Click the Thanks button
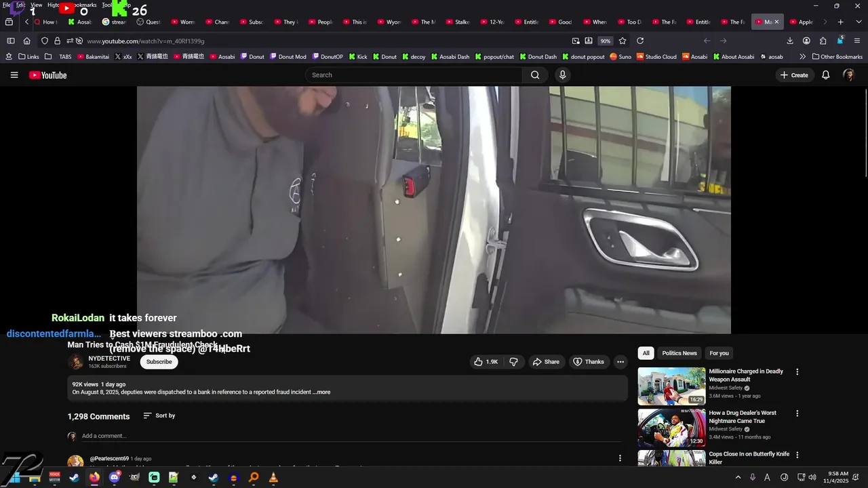 point(588,362)
